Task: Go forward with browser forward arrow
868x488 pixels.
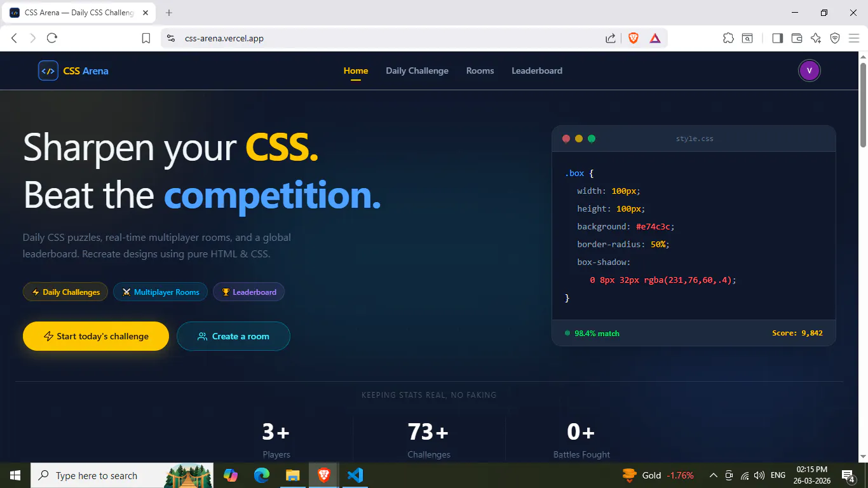Action: (33, 38)
